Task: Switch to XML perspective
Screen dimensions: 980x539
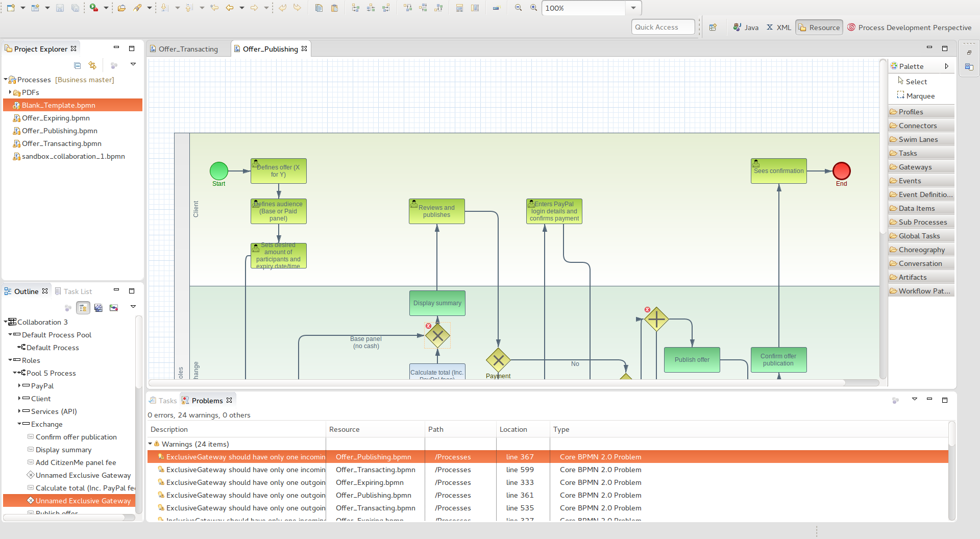Action: pos(779,27)
